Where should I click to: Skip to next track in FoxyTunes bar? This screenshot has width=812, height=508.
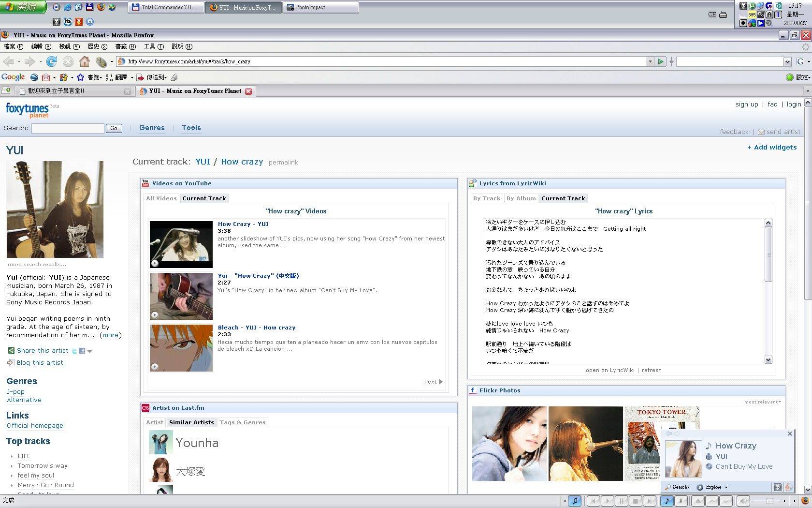[x=650, y=501]
